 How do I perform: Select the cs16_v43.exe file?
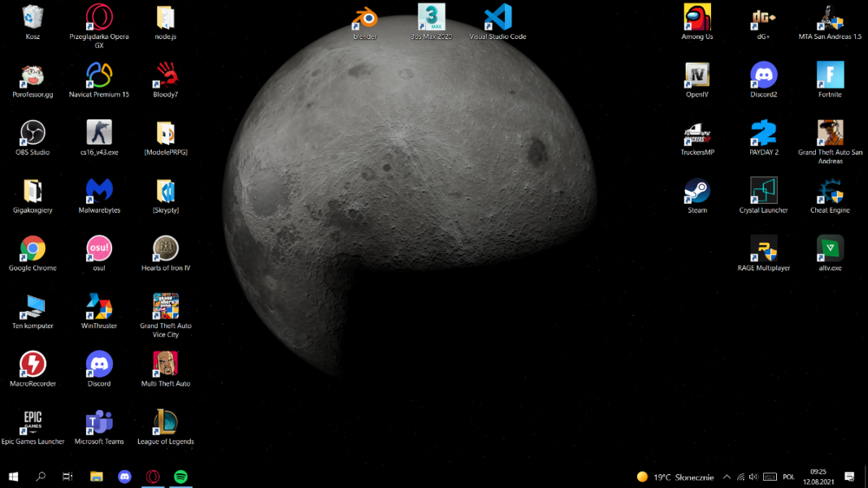tap(99, 138)
